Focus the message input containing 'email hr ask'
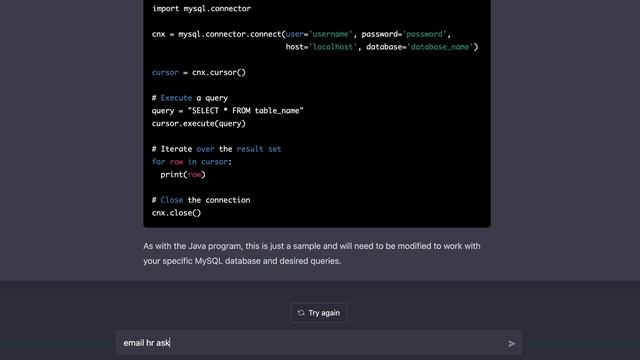This screenshot has width=640, height=360. click(318, 343)
